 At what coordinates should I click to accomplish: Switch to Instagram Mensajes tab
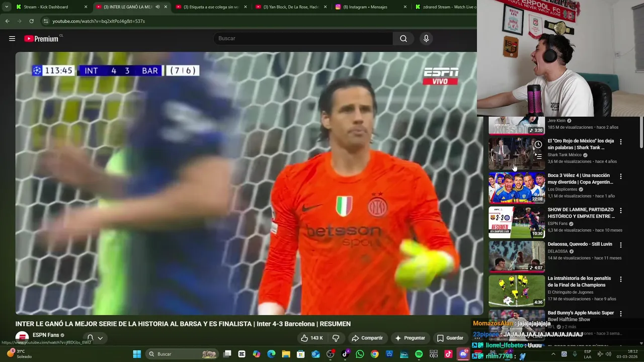[x=370, y=7]
